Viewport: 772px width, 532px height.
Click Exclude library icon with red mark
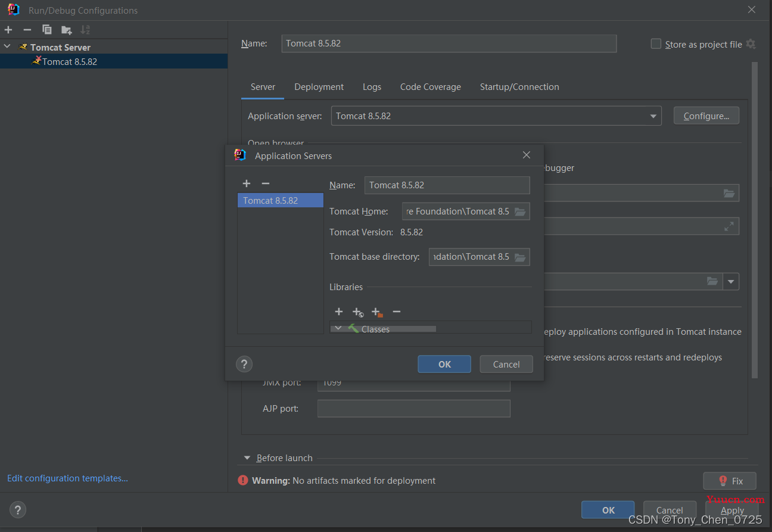point(377,312)
